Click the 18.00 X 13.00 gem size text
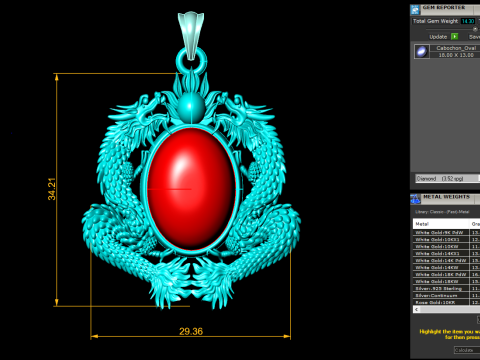Screen dimensions: 480x360 (456, 55)
